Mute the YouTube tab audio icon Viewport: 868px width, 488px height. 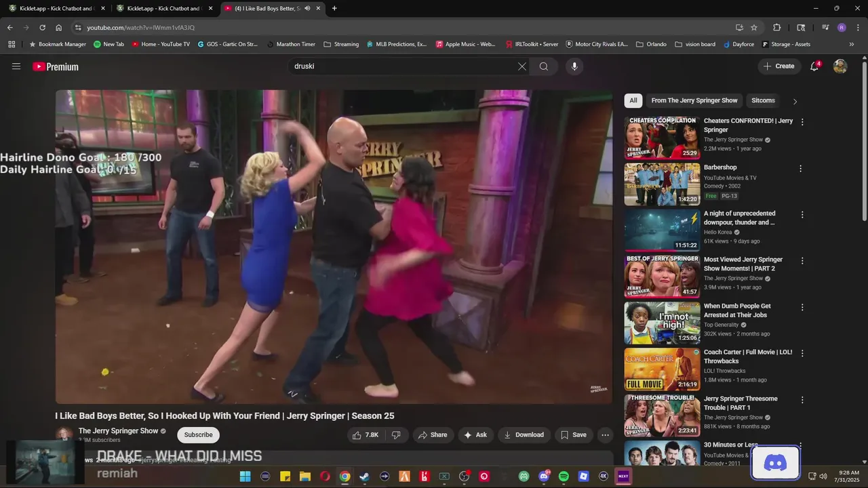(x=307, y=8)
